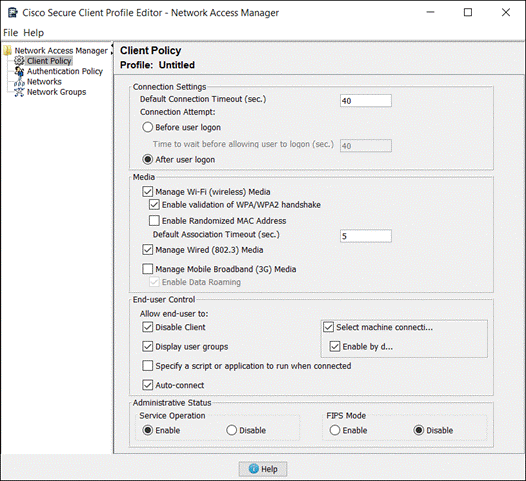This screenshot has height=481, width=526.
Task: Close the Profile Editor window
Action: point(506,12)
